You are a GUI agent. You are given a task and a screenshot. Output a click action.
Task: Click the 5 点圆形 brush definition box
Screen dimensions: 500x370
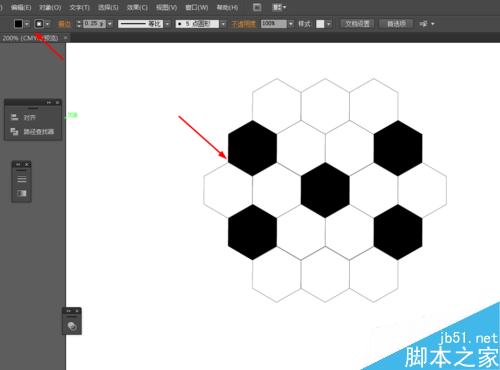click(x=197, y=24)
